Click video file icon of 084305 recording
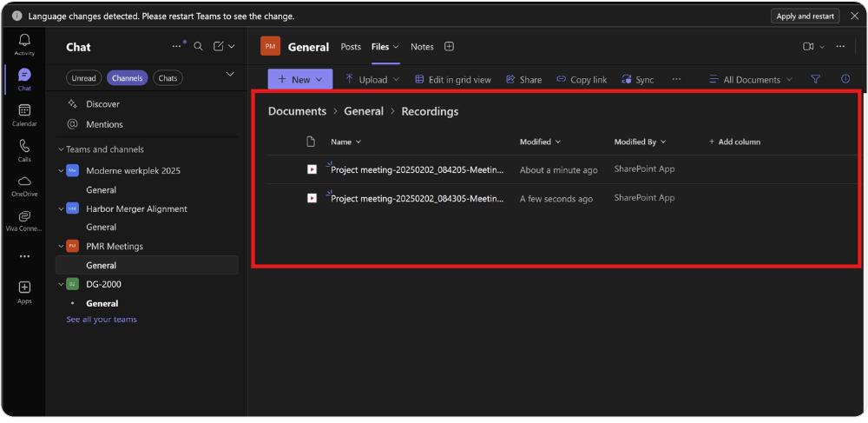The image size is (868, 423). pos(312,198)
